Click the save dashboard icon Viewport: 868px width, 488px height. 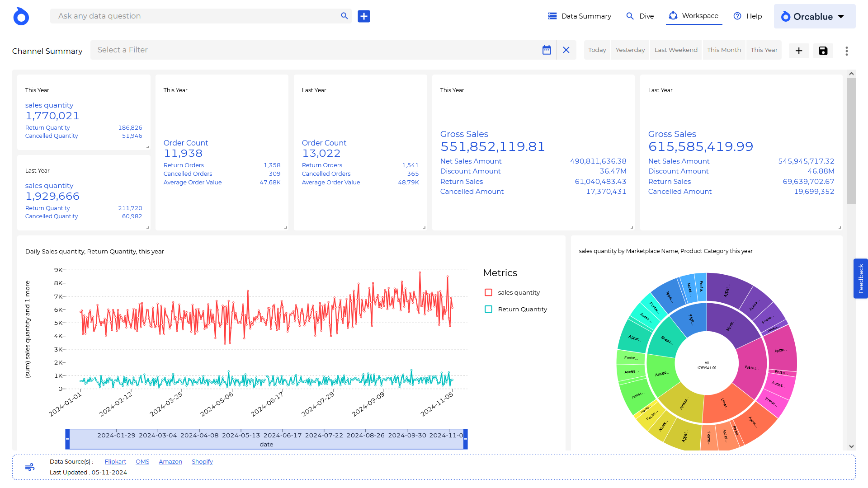point(823,51)
